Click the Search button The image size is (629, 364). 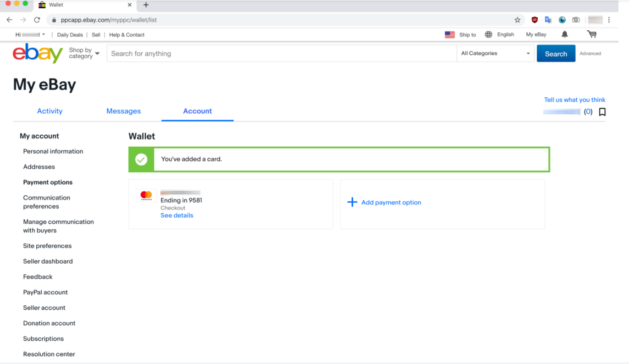[x=556, y=54]
